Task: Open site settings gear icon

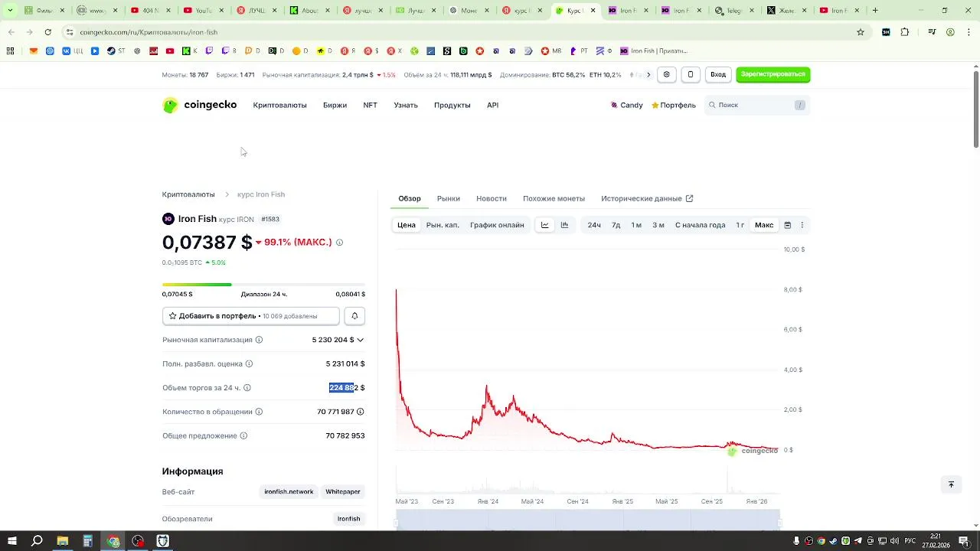Action: coord(666,74)
